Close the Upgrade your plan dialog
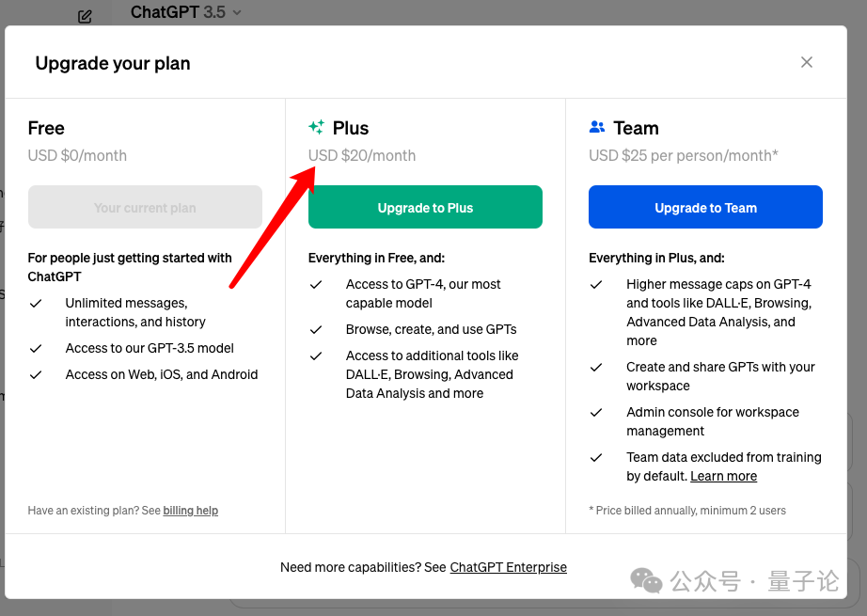Image resolution: width=867 pixels, height=616 pixels. click(807, 62)
